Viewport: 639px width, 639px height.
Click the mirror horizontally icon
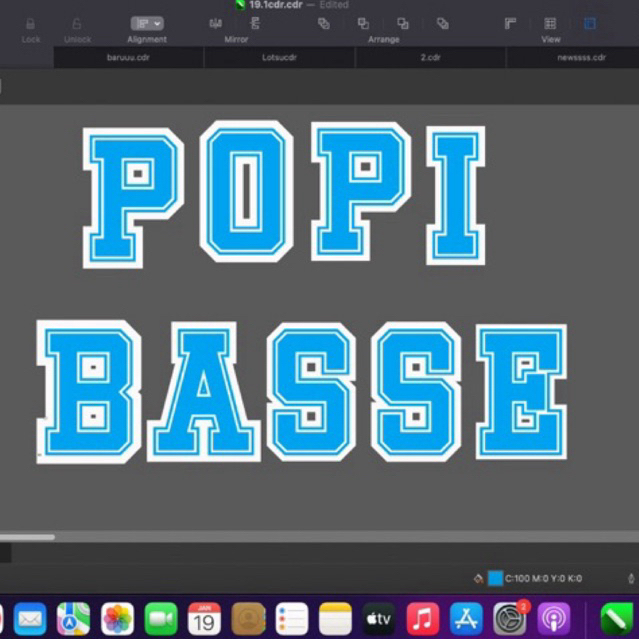pos(215,23)
